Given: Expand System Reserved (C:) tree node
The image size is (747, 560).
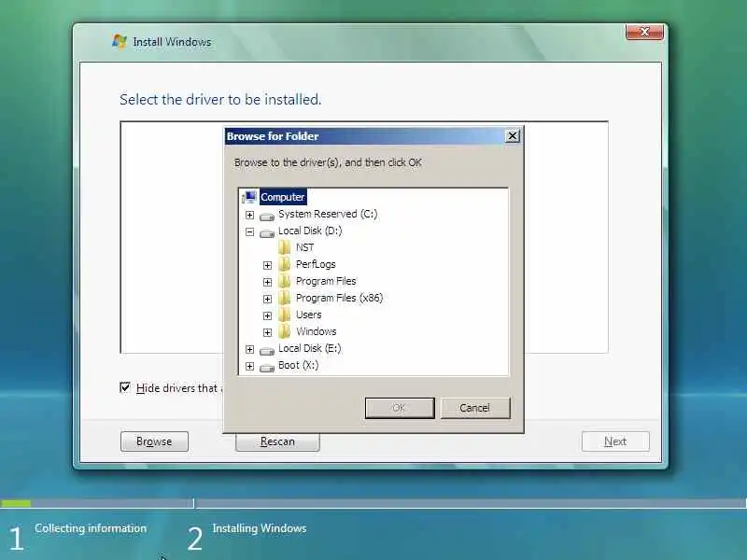Looking at the screenshot, I should point(249,215).
